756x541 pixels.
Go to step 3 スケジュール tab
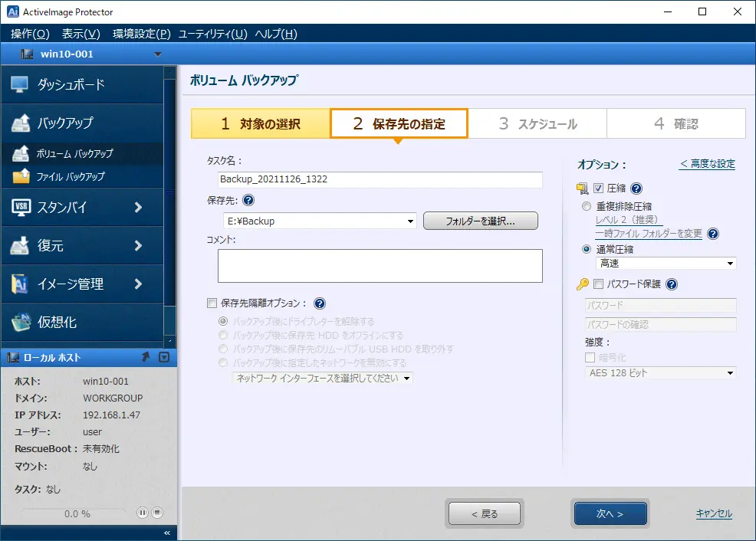pos(537,124)
